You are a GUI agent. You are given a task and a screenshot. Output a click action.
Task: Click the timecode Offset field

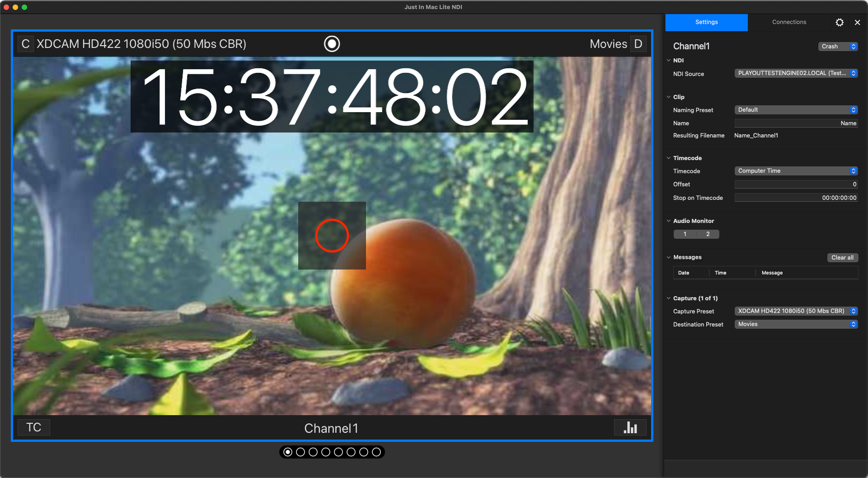(x=796, y=185)
